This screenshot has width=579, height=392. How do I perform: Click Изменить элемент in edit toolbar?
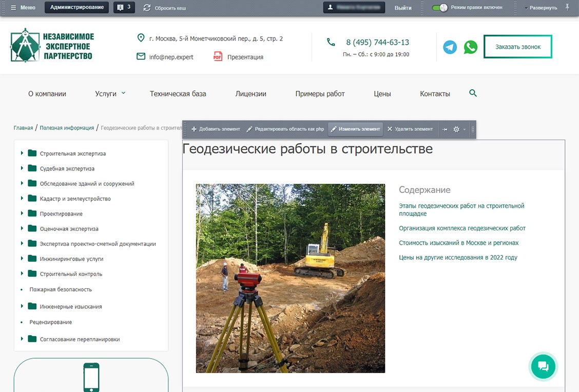click(x=355, y=129)
